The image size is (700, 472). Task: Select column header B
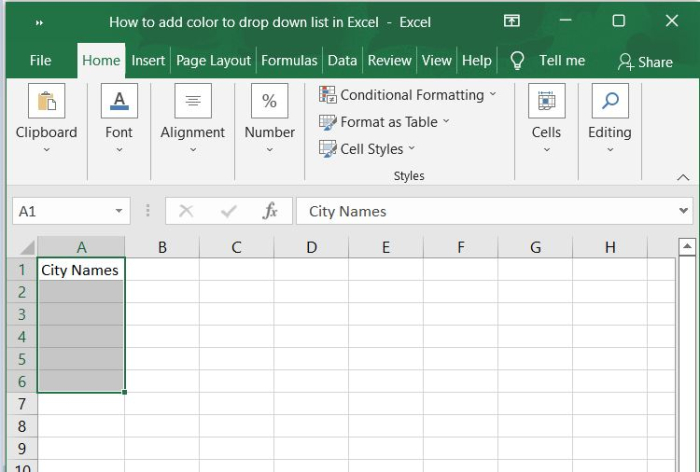[162, 247]
